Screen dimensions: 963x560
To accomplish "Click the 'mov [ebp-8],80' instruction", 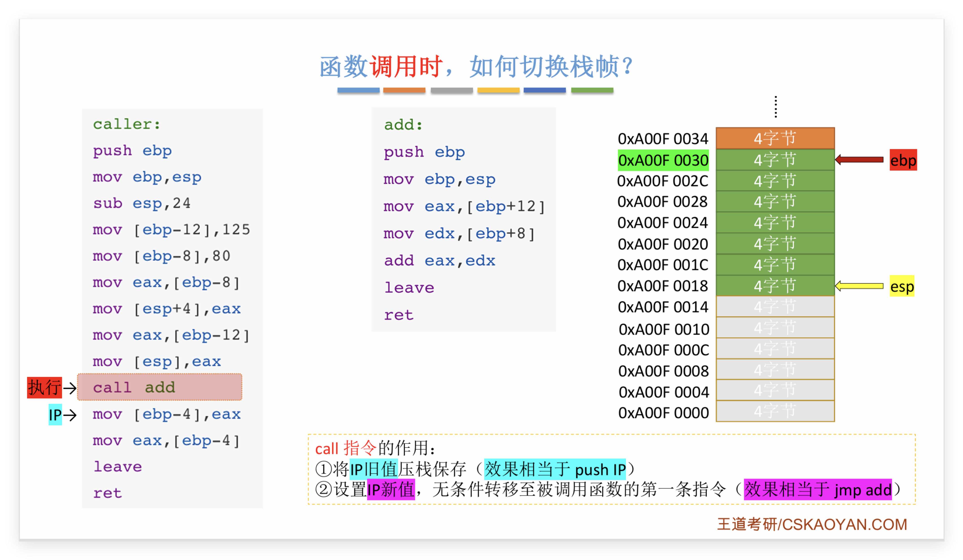I will [x=162, y=256].
